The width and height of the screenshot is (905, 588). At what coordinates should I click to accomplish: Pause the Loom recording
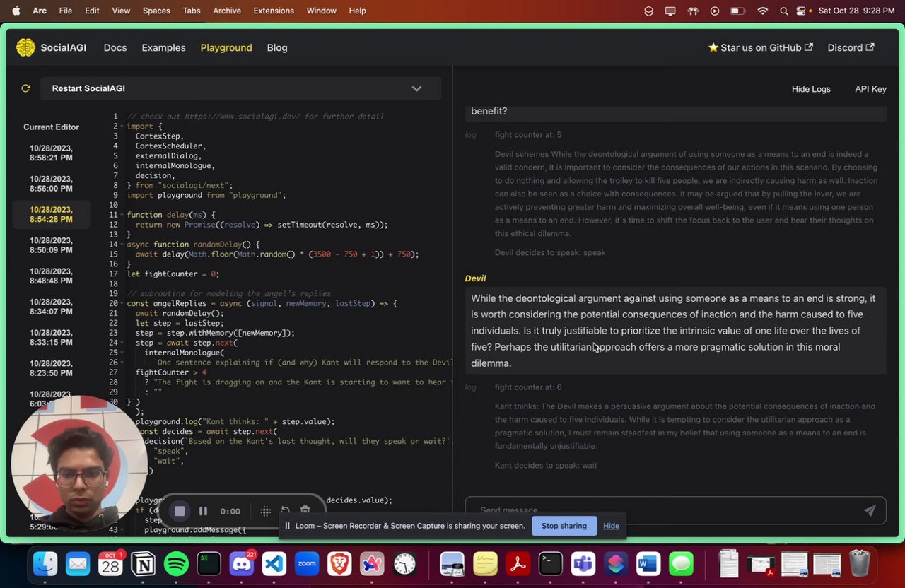203,511
